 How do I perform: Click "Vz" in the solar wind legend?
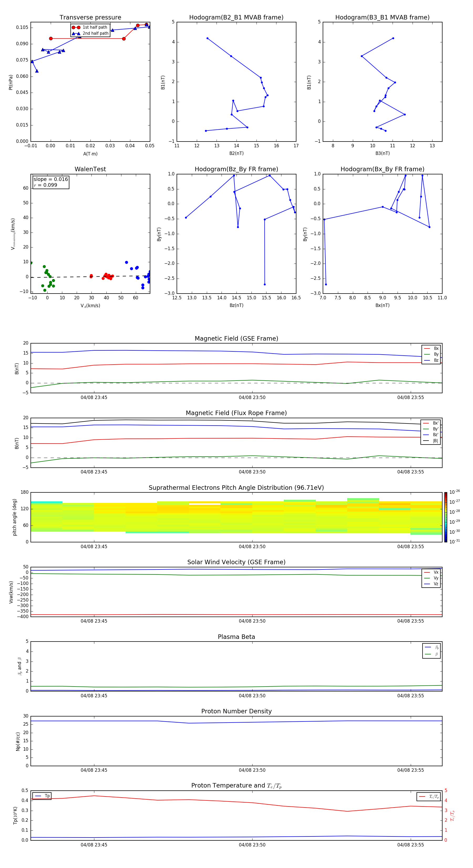coord(436,584)
